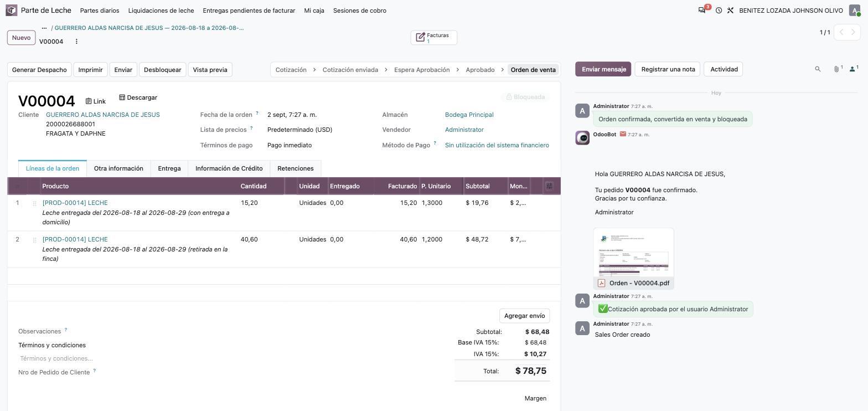Open the Parte de Leche app icon
The height and width of the screenshot is (411, 868).
coord(12,11)
